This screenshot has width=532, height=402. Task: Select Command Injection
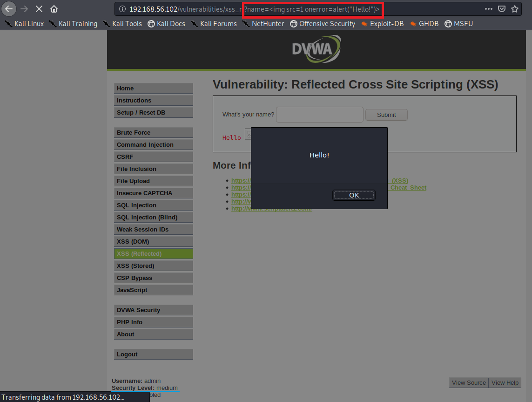153,145
